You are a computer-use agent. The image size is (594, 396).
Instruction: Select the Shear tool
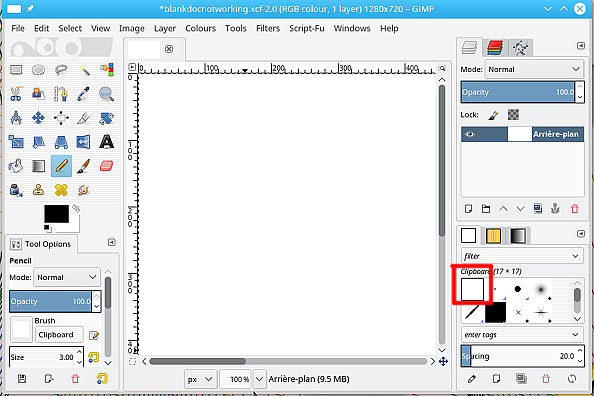[38, 142]
